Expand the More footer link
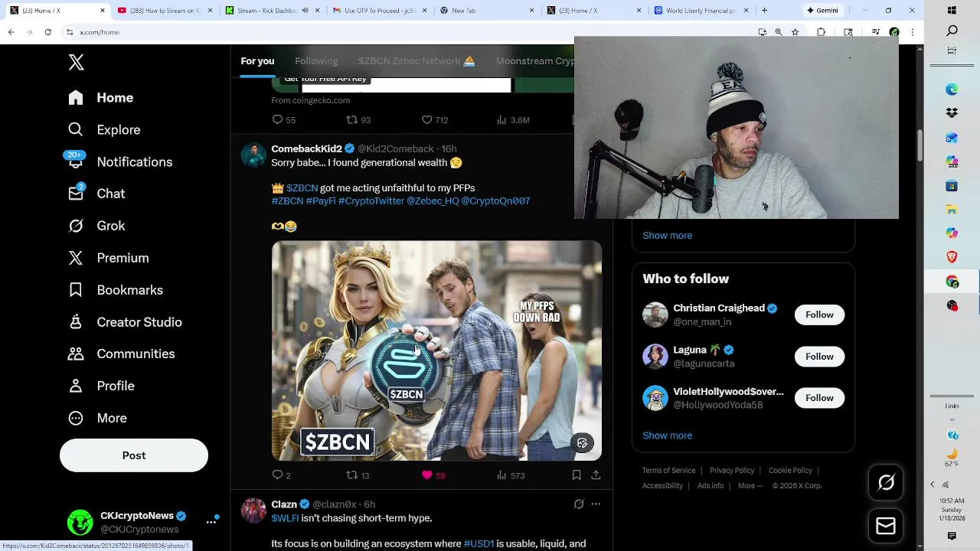Viewport: 980px width, 551px height. pos(750,486)
